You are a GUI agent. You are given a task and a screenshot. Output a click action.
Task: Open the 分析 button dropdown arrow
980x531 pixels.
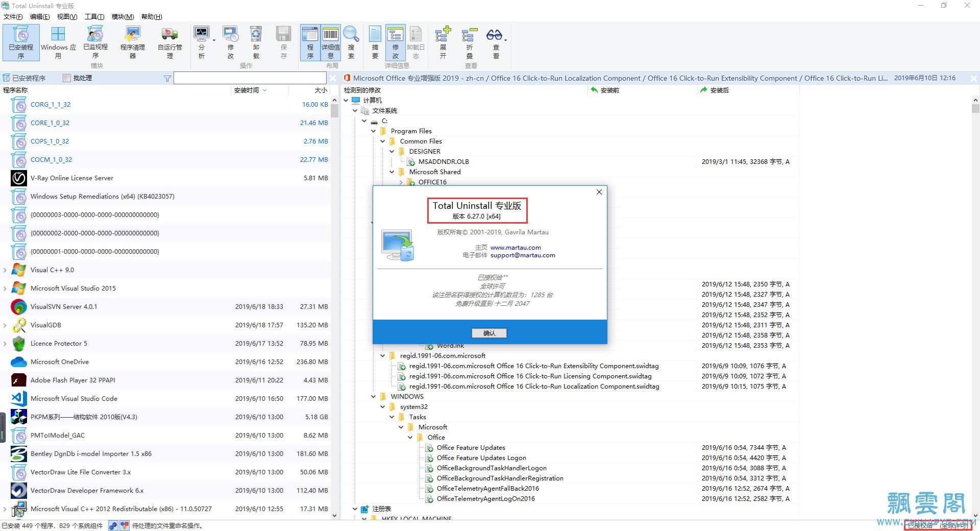pos(214,40)
